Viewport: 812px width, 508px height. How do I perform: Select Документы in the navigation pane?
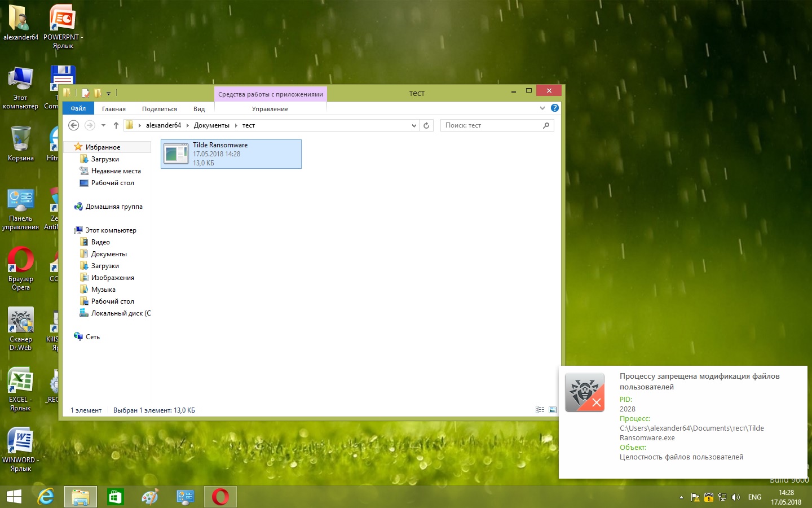coord(109,254)
